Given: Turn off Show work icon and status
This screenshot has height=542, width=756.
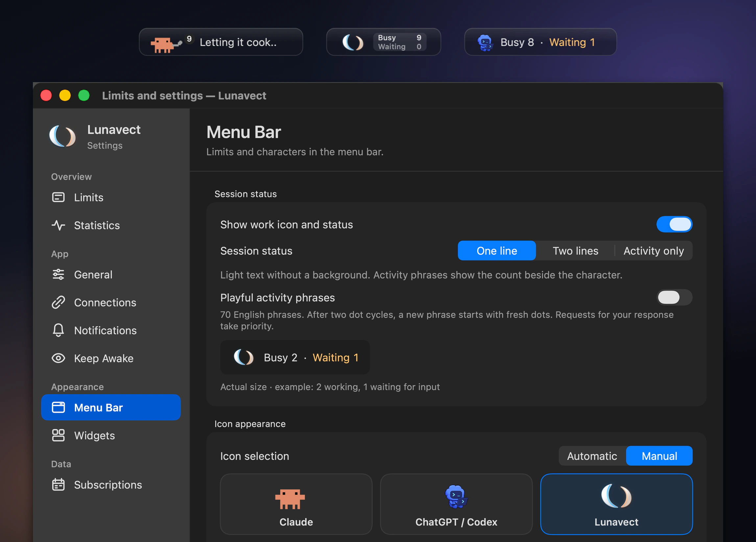Looking at the screenshot, I should (x=674, y=224).
